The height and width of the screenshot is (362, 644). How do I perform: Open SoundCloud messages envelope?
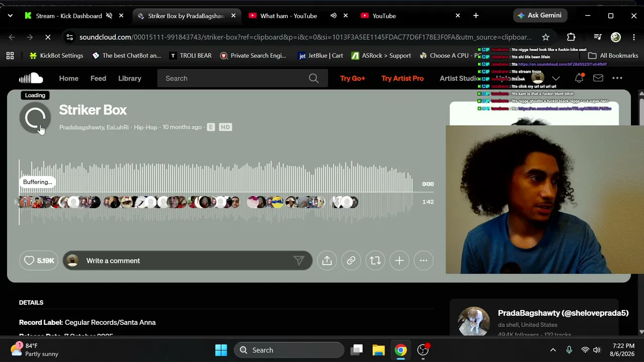coord(598,78)
